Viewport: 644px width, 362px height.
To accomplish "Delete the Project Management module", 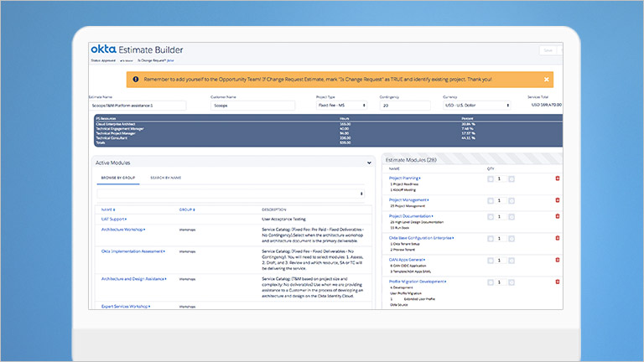I will [558, 200].
